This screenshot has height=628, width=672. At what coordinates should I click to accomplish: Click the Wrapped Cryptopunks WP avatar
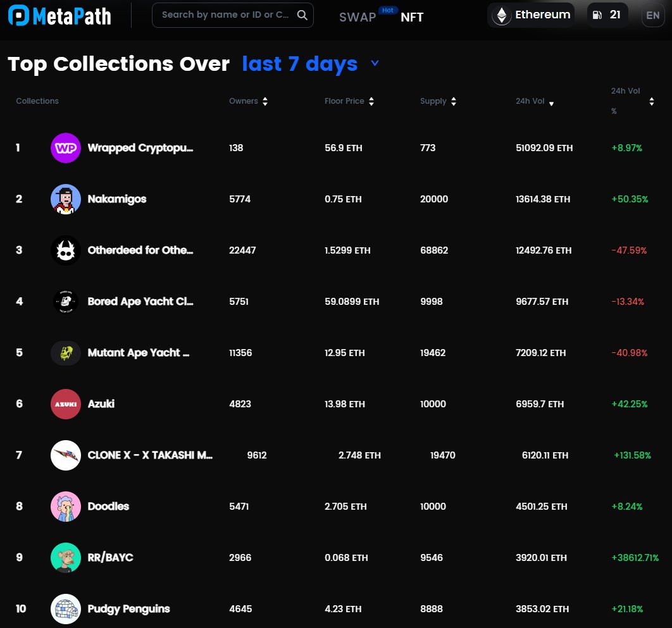coord(66,148)
